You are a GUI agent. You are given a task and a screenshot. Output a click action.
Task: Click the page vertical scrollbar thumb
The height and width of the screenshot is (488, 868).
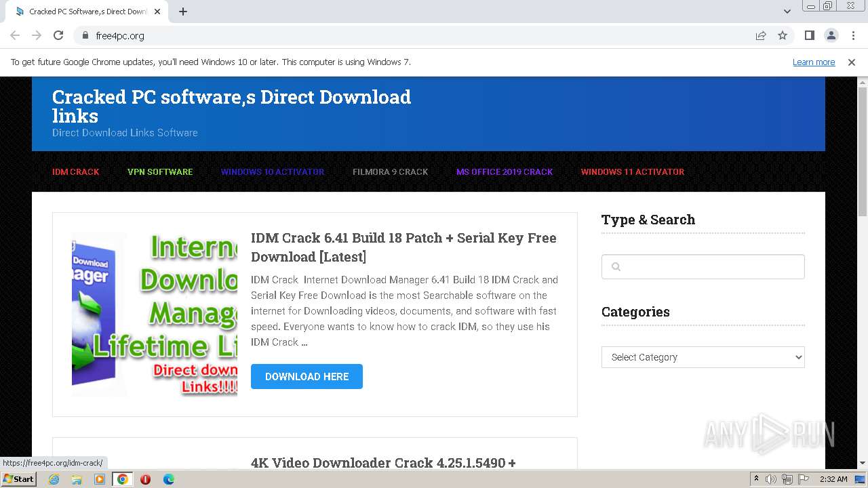click(863, 152)
